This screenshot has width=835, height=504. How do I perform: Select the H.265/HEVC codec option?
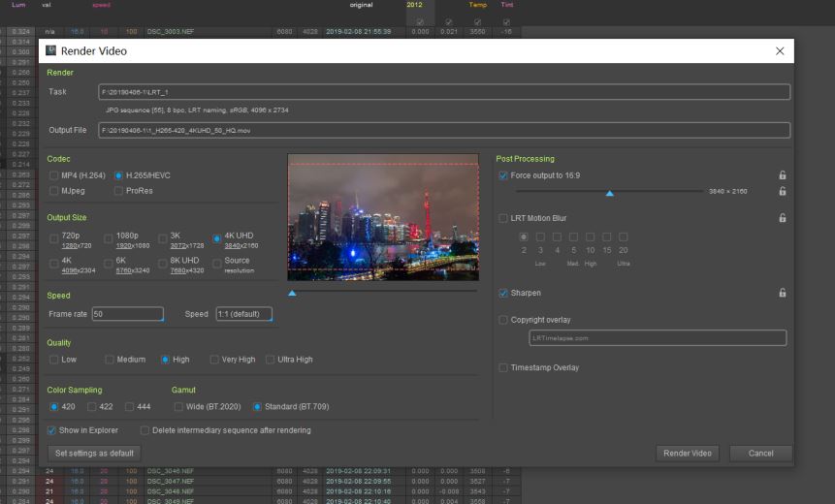click(118, 175)
